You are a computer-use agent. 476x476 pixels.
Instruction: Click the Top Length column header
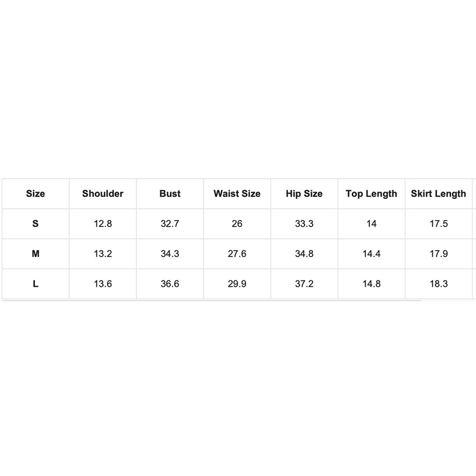[371, 194]
